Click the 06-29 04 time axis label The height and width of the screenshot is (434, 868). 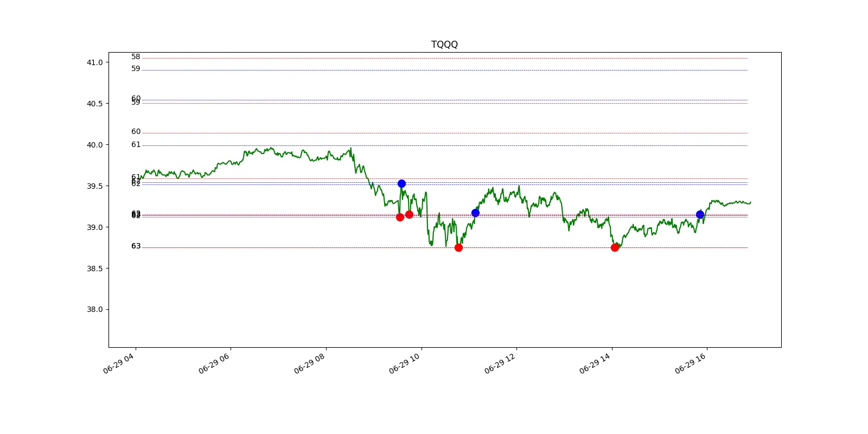click(119, 362)
